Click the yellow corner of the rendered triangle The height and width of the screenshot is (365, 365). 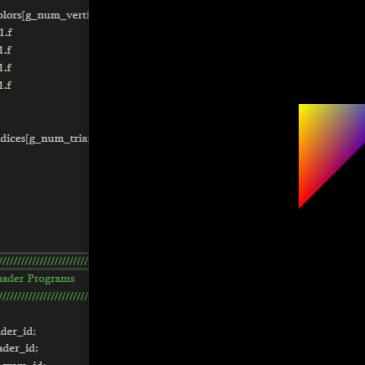tap(304, 109)
